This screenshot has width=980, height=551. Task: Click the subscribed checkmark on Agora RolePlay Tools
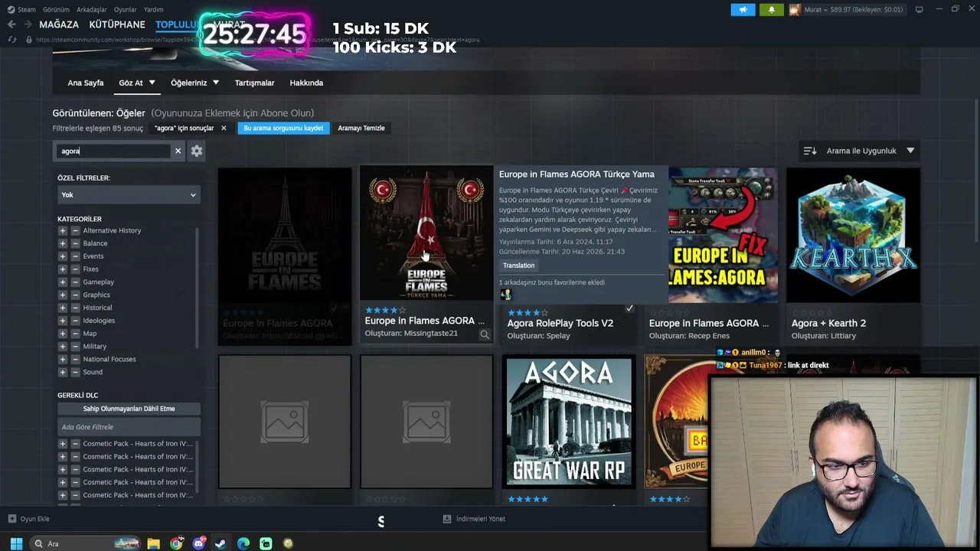[629, 308]
